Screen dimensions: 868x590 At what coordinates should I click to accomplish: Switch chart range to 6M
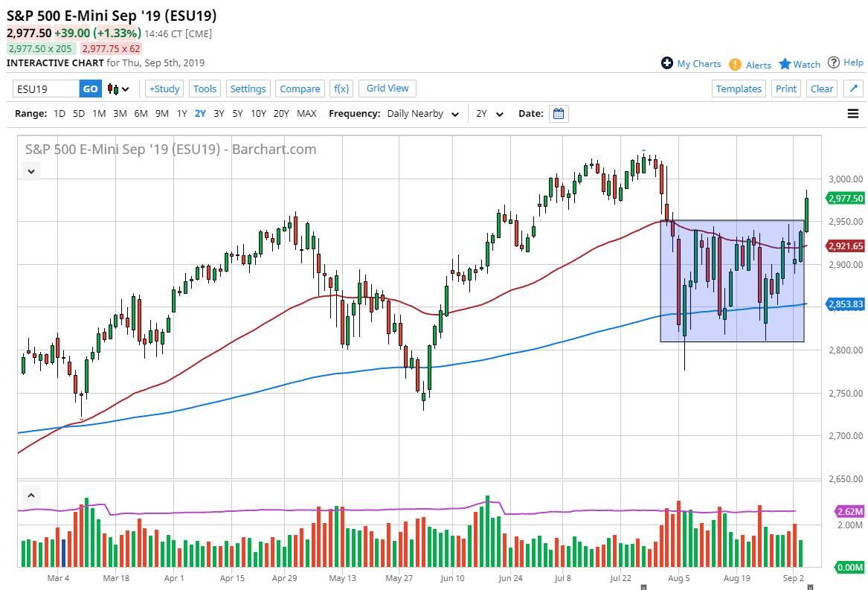coord(141,113)
